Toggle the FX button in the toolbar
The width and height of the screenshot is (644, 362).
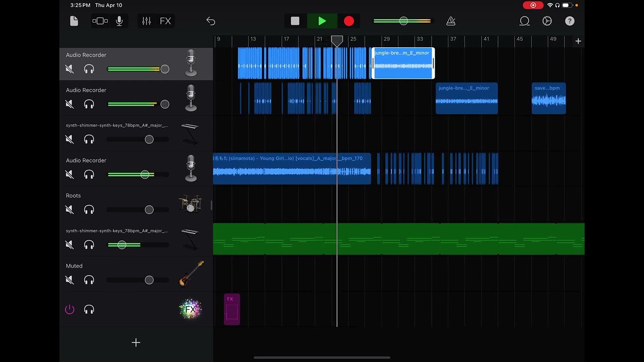166,21
